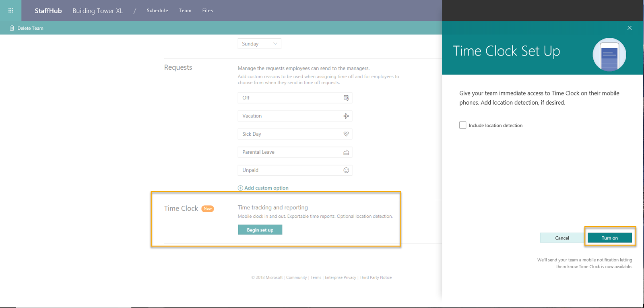
Task: Open the Terms footer link
Action: click(316, 277)
